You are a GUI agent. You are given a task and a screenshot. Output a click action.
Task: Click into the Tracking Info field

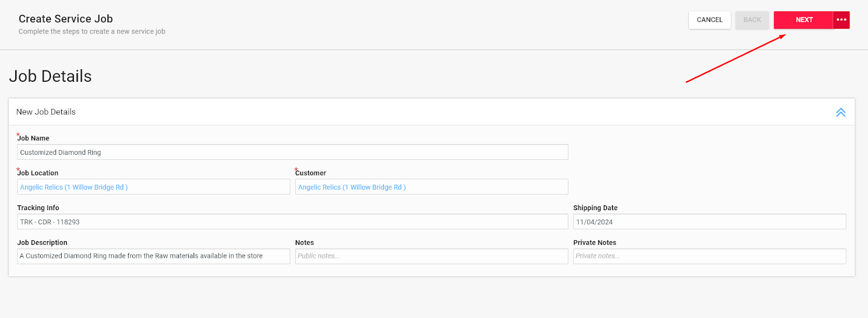pos(292,222)
